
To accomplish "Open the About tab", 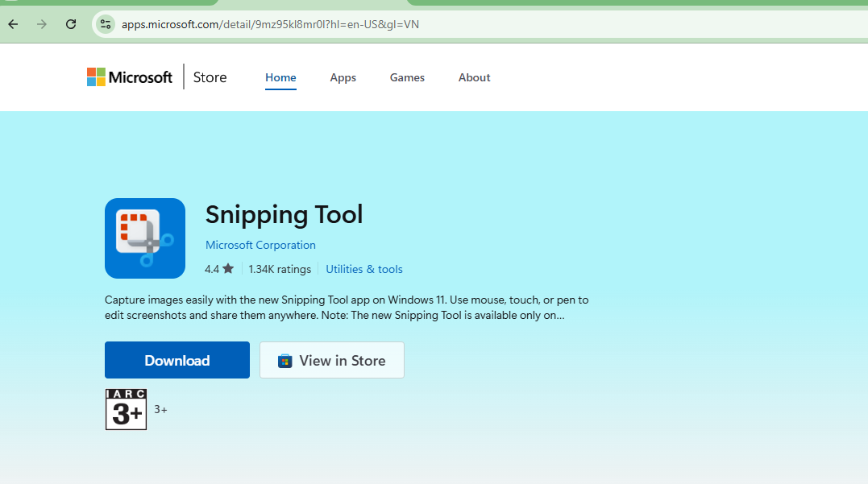I will pyautogui.click(x=475, y=77).
